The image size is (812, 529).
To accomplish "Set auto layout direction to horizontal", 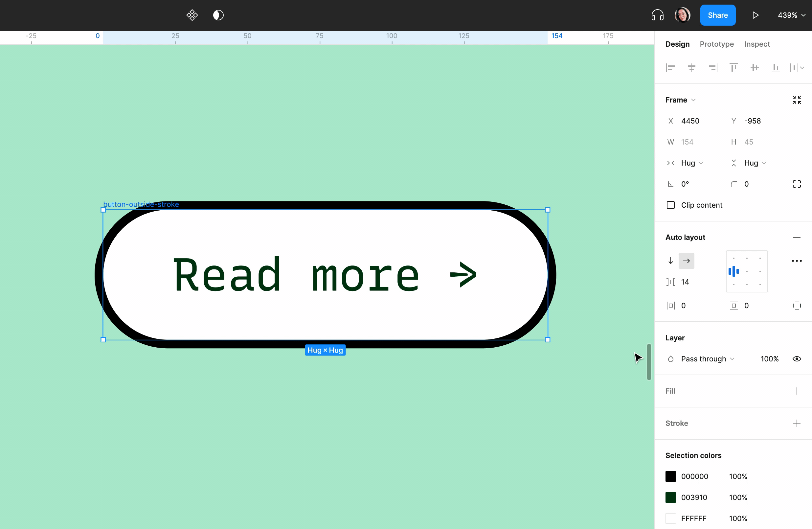I will pyautogui.click(x=687, y=261).
